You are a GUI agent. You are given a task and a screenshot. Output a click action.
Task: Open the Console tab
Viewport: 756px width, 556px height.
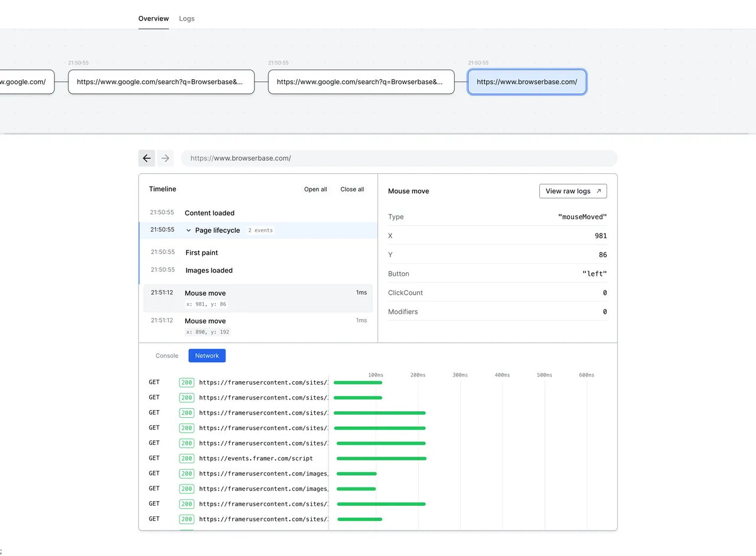[x=167, y=356]
